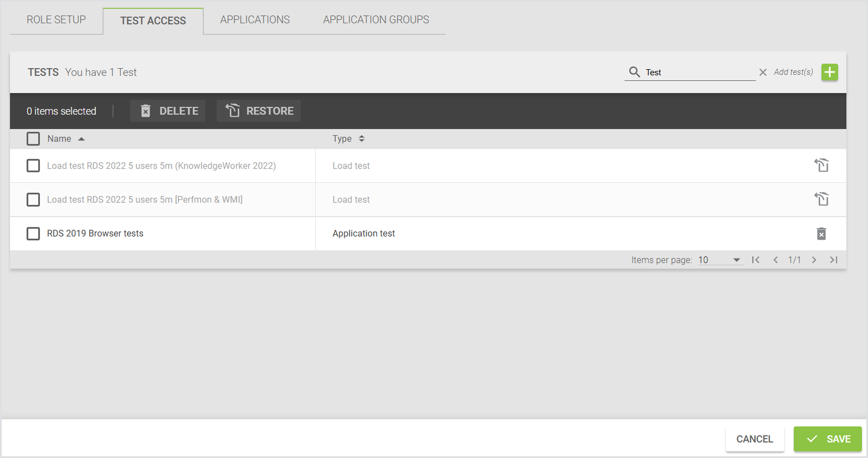Restore the KnowledgeWorker 2022 load test row
Image resolution: width=868 pixels, height=458 pixels.
[821, 165]
